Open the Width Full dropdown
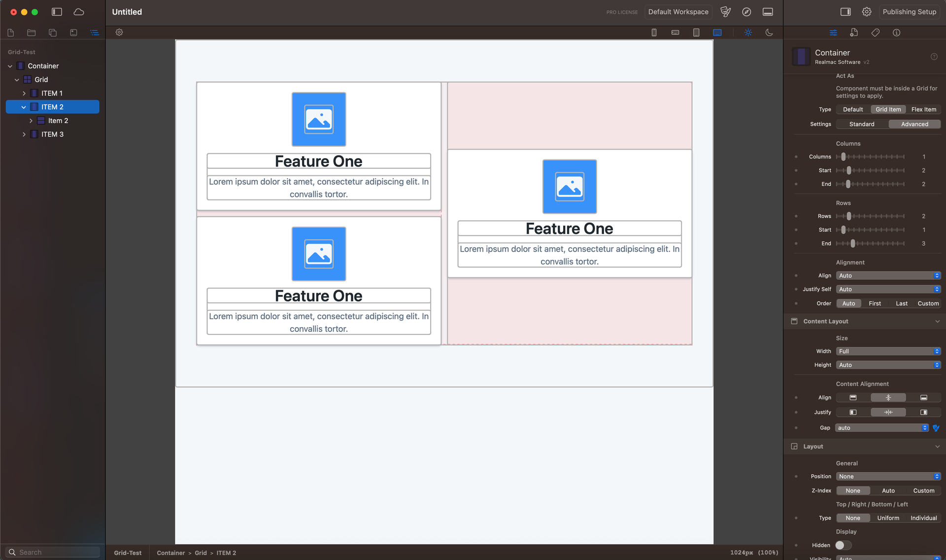946x560 pixels. tap(888, 352)
